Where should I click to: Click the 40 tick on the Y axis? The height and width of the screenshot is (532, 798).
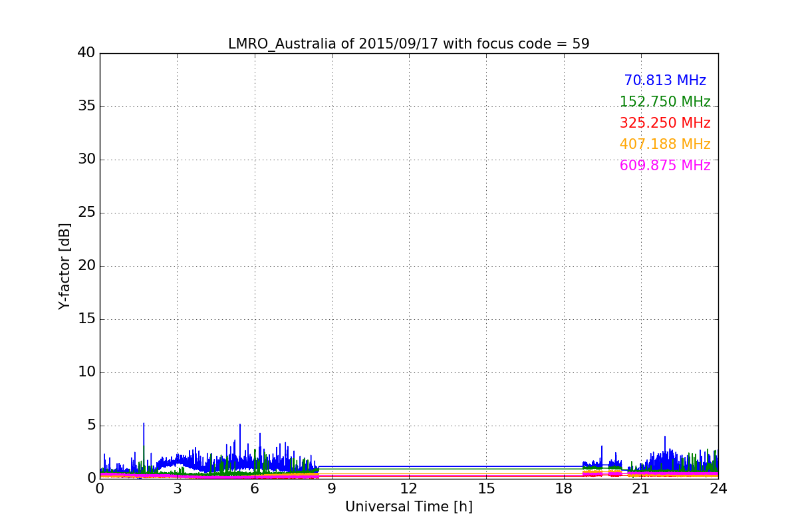(86, 53)
